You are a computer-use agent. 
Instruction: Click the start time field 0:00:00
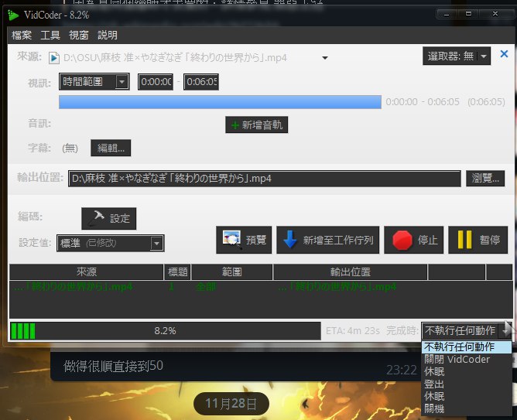[156, 82]
